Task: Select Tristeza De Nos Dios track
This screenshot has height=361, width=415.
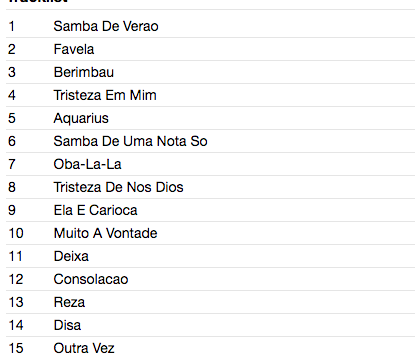Action: (x=210, y=187)
